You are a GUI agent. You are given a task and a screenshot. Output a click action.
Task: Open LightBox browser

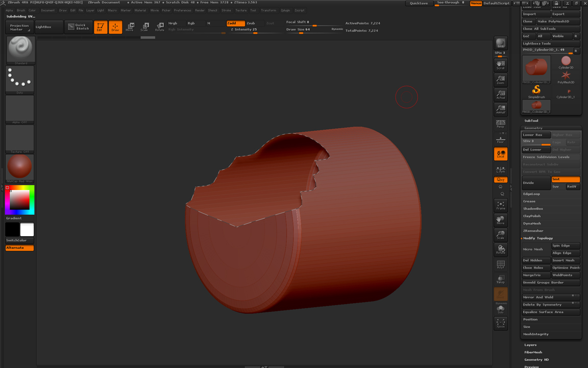pyautogui.click(x=48, y=27)
